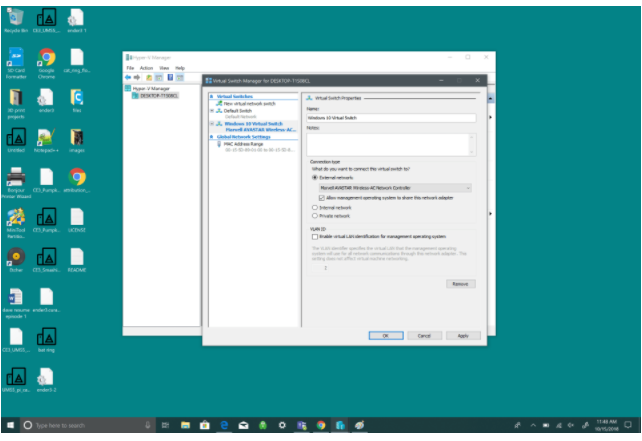This screenshot has width=642, height=441.
Task: Click the bat ring desktop icon
Action: (x=46, y=339)
